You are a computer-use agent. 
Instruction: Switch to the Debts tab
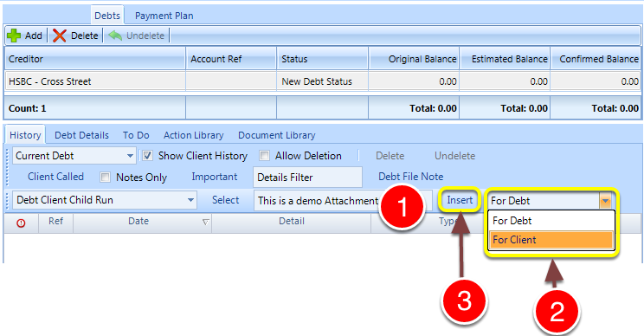[x=107, y=16]
